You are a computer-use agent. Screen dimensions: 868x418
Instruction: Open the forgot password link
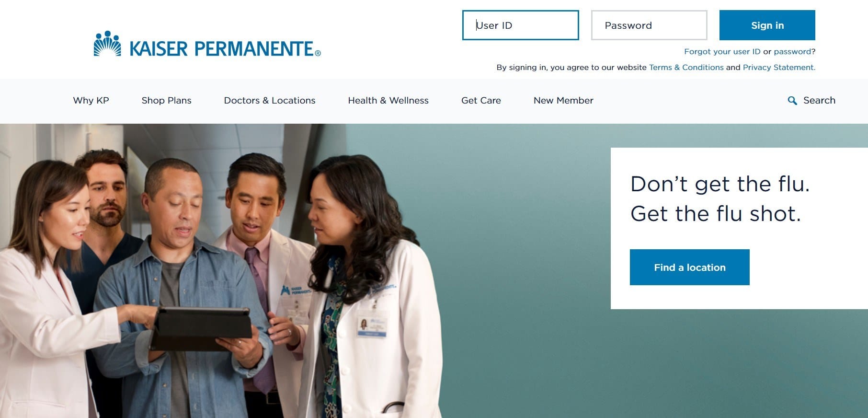[x=792, y=51]
